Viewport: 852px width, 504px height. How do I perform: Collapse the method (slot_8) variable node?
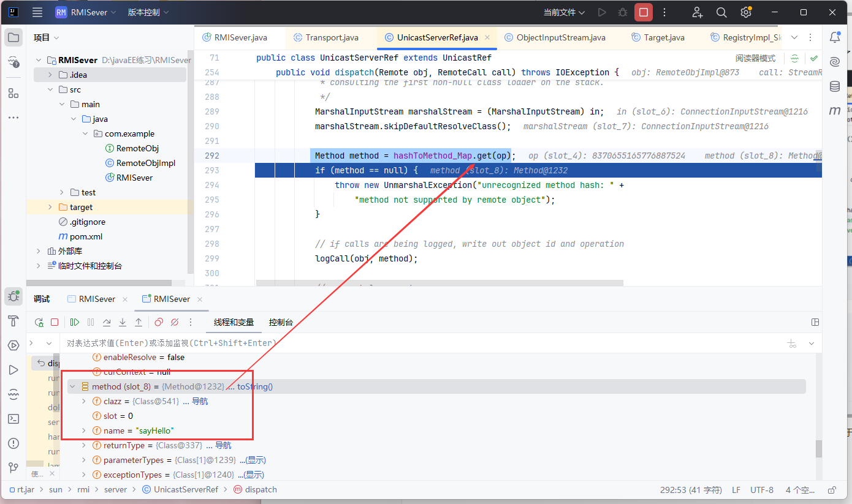(73, 386)
